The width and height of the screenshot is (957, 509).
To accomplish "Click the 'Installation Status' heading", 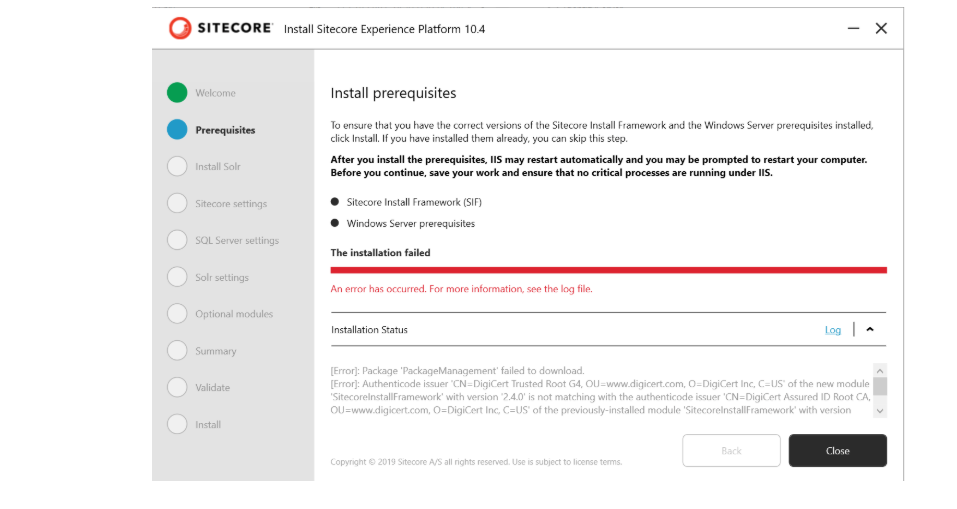I will (x=369, y=330).
